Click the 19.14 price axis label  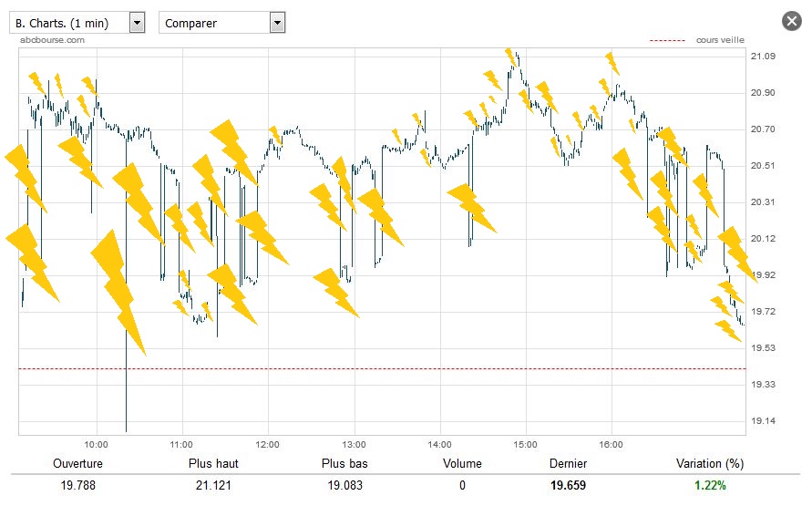(764, 420)
